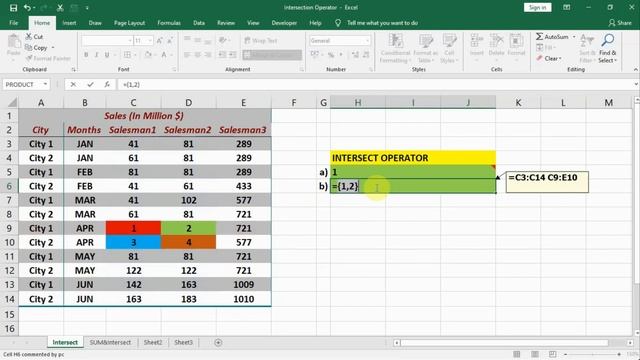This screenshot has height=360, width=640.
Task: Click the Insert cells icon
Action: 476,41
